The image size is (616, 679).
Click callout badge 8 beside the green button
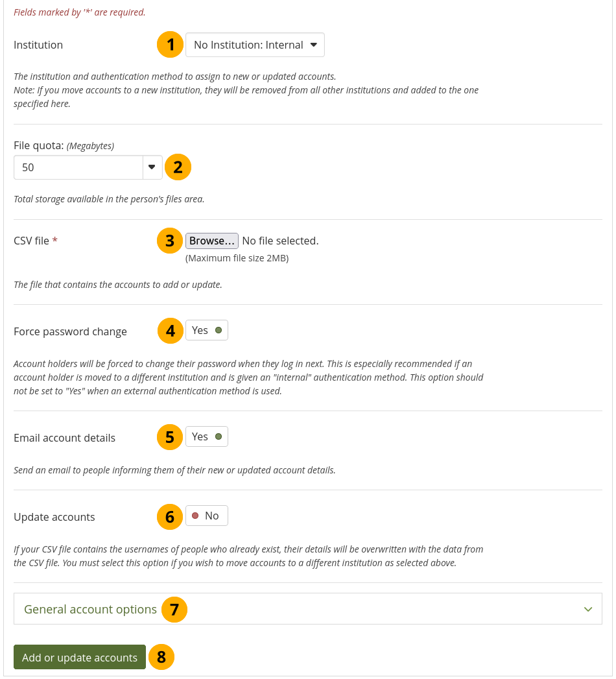point(161,658)
